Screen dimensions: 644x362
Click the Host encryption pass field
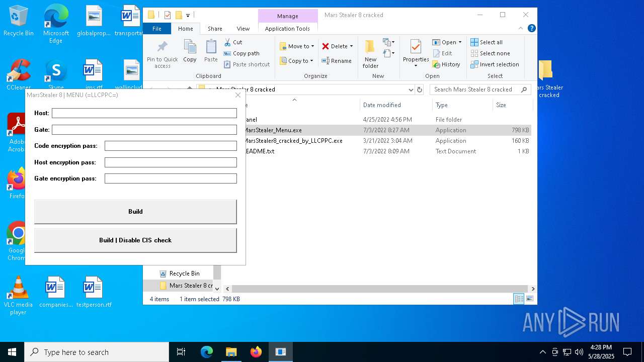pos(171,162)
